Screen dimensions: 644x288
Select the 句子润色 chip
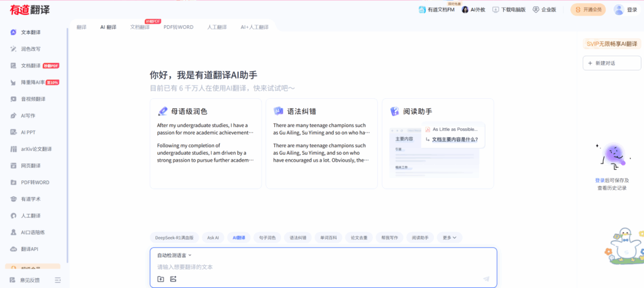267,238
